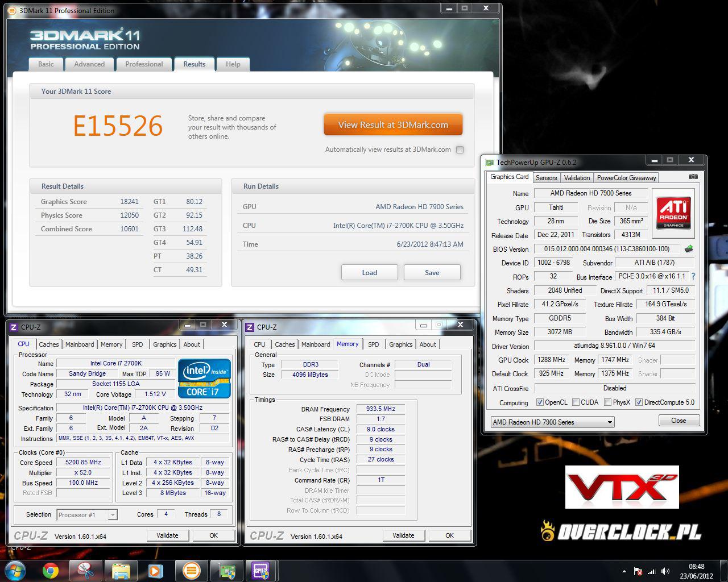The width and height of the screenshot is (728, 582).
Task: Click left CPU-Z window title icon
Action: pos(14,327)
